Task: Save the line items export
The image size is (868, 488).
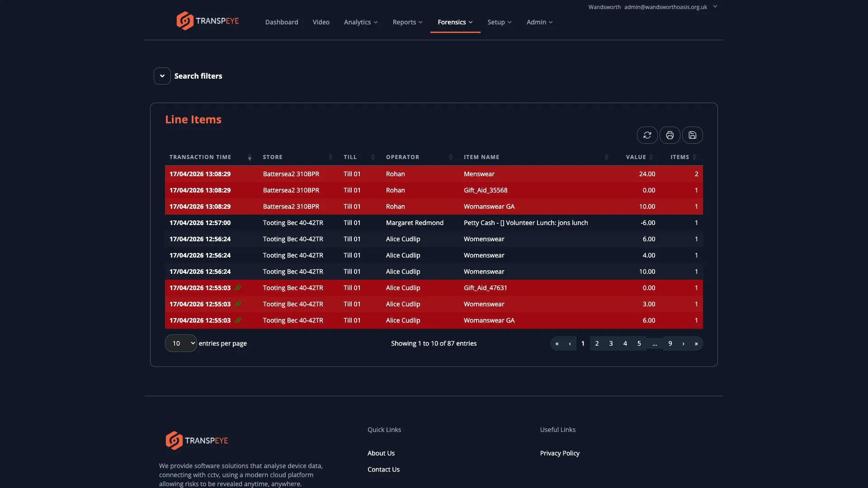Action: pos(693,135)
